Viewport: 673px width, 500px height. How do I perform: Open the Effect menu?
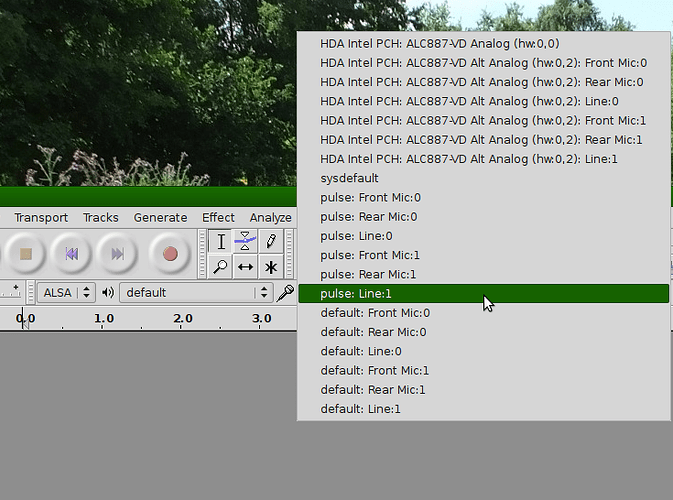pyautogui.click(x=218, y=218)
